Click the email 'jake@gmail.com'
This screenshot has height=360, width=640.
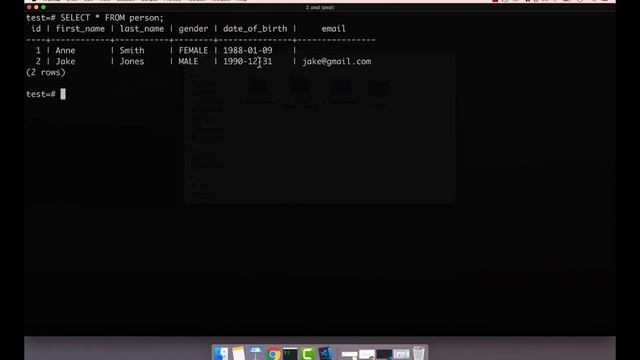(x=337, y=62)
